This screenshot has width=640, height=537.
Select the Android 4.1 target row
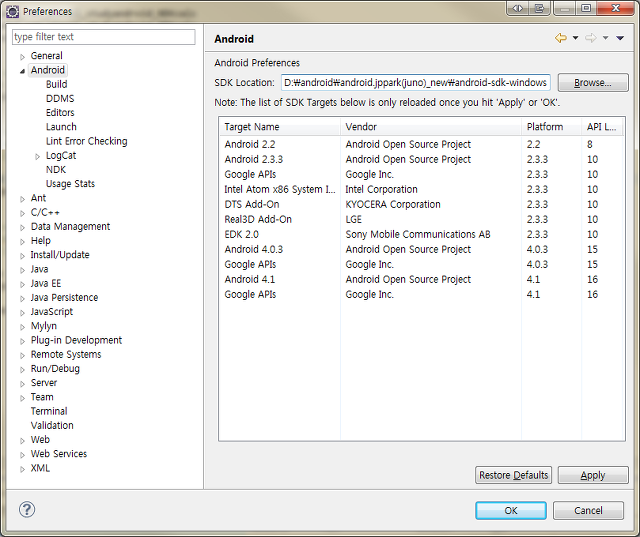click(x=422, y=279)
